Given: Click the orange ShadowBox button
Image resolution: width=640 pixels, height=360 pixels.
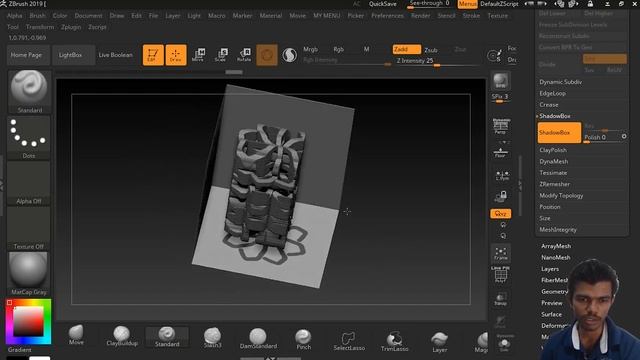Looking at the screenshot, I should (x=559, y=133).
